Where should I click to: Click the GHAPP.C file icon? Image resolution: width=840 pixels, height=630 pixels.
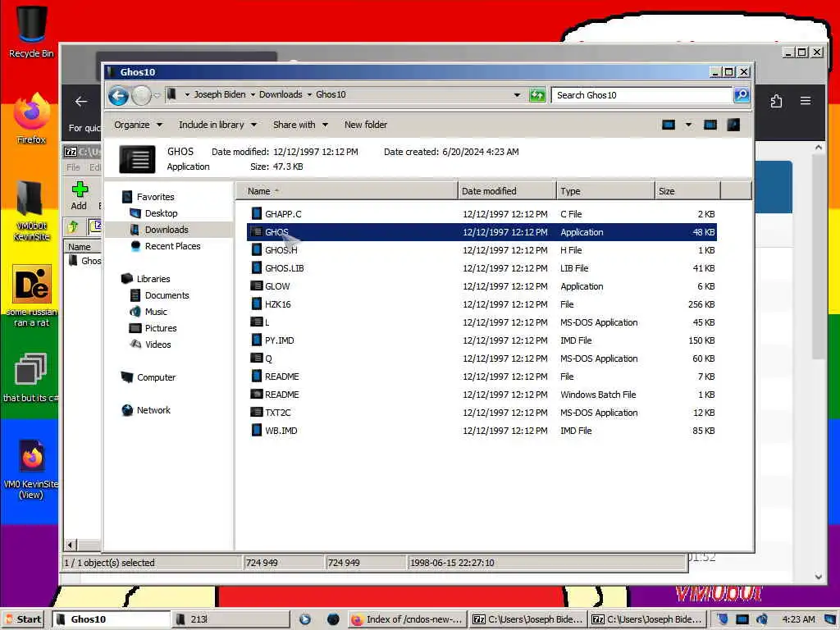pos(257,214)
